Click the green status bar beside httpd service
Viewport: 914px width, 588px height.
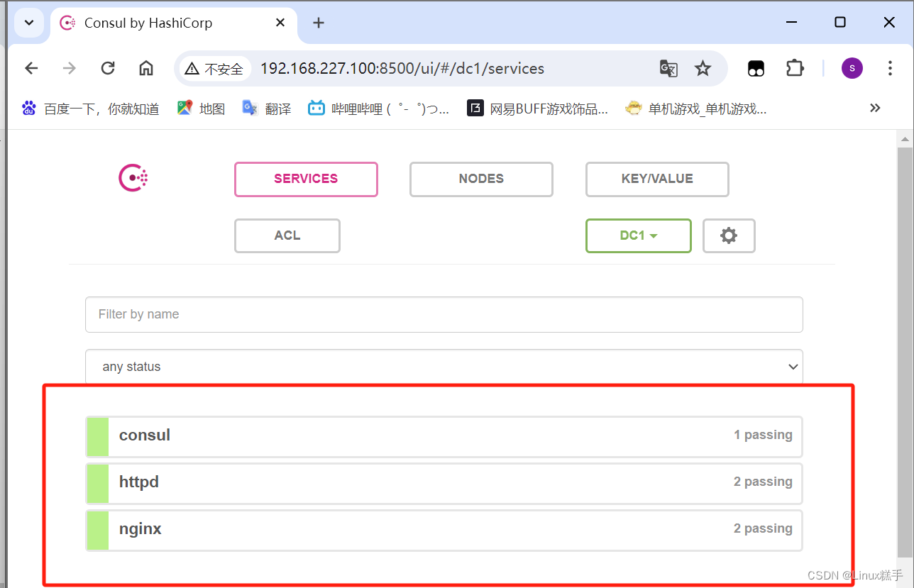tap(97, 483)
